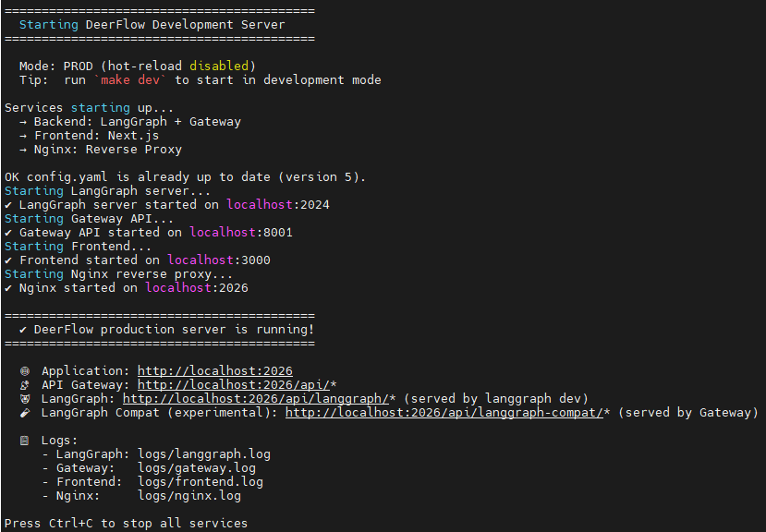
Task: Click 'logs/nginx.log' path
Action: [x=189, y=496]
